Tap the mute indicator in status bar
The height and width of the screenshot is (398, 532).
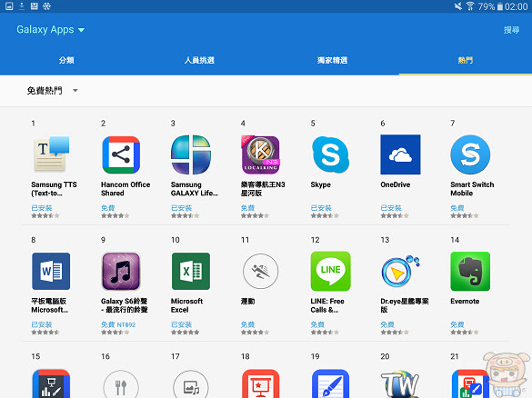pyautogui.click(x=458, y=6)
